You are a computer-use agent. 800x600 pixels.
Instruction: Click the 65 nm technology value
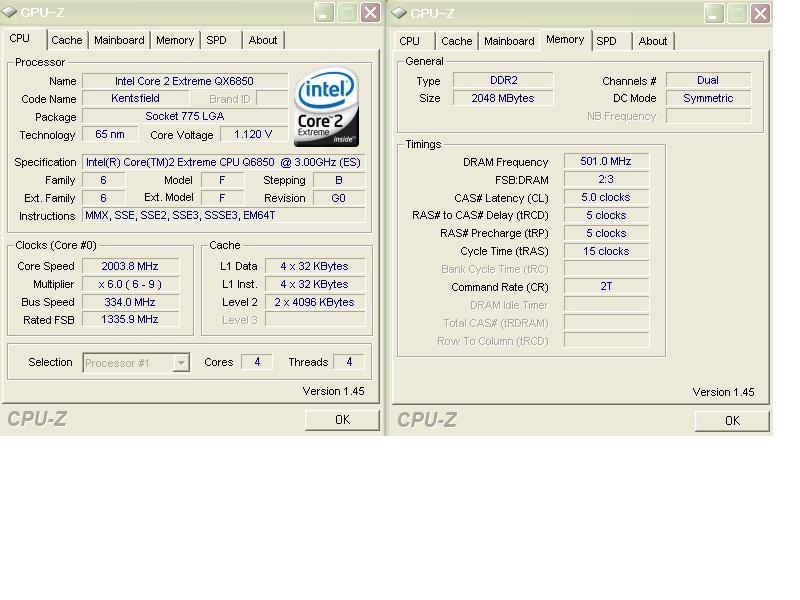coord(110,134)
